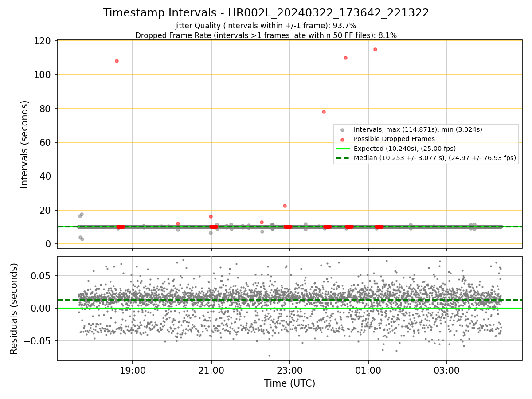Click the '19:00' x-axis tick label
Image resolution: width=532 pixels, height=399 pixels.
133,370
